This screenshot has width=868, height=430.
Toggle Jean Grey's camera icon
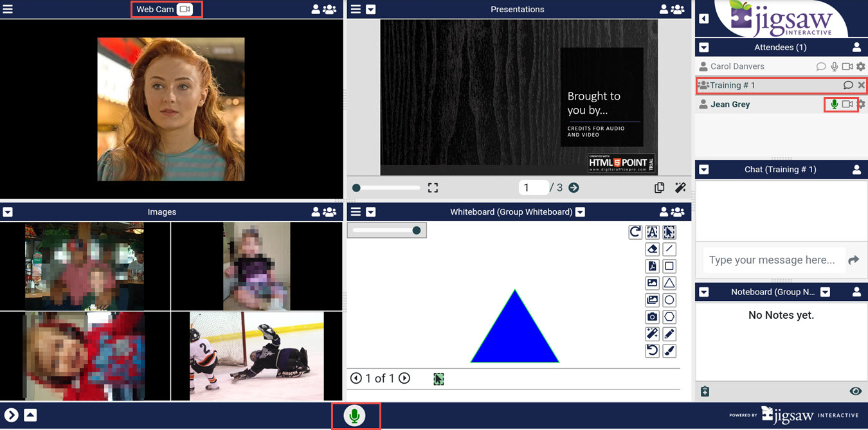(847, 104)
